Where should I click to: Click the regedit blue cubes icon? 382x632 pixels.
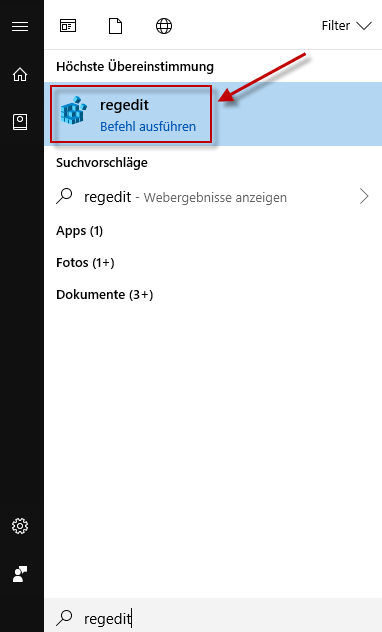coord(74,110)
